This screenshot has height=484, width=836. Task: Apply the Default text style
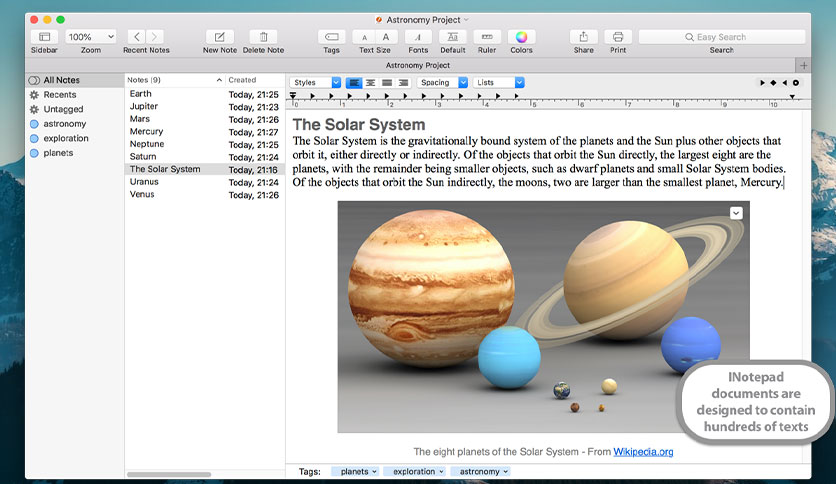pos(453,37)
